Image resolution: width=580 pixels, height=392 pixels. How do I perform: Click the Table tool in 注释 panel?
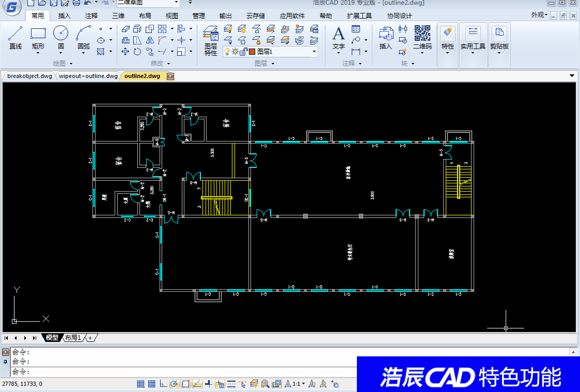pos(356,29)
